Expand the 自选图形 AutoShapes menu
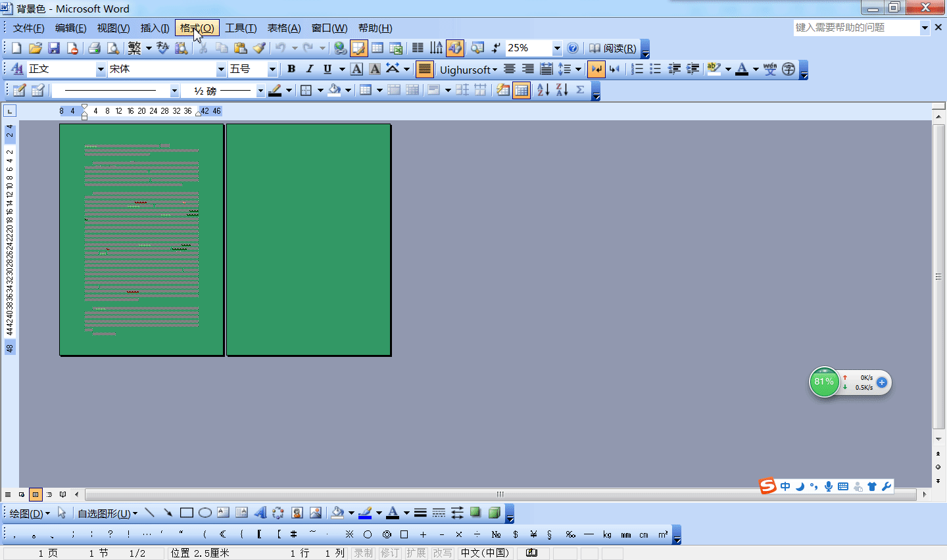 coord(108,513)
